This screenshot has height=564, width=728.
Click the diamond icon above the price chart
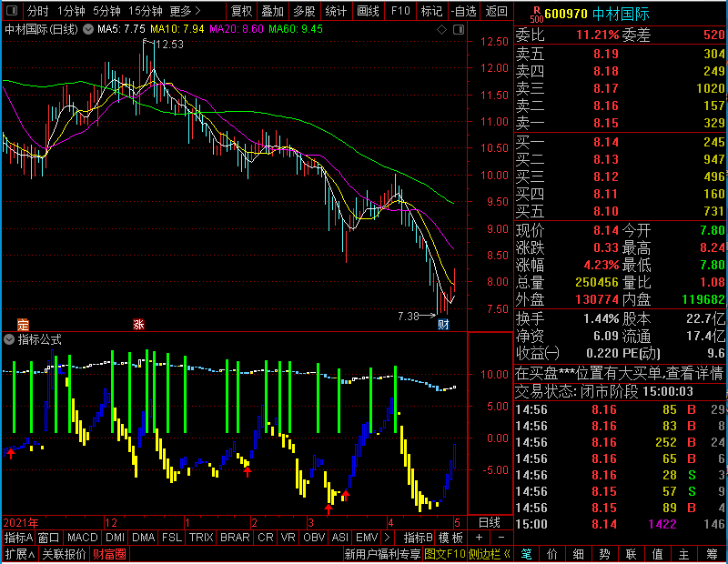tap(442, 30)
